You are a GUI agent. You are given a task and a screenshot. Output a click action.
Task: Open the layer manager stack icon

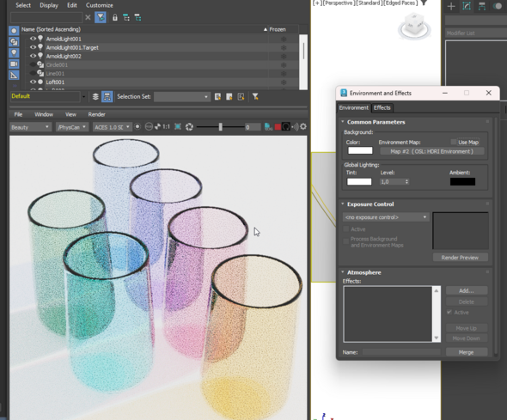[95, 96]
